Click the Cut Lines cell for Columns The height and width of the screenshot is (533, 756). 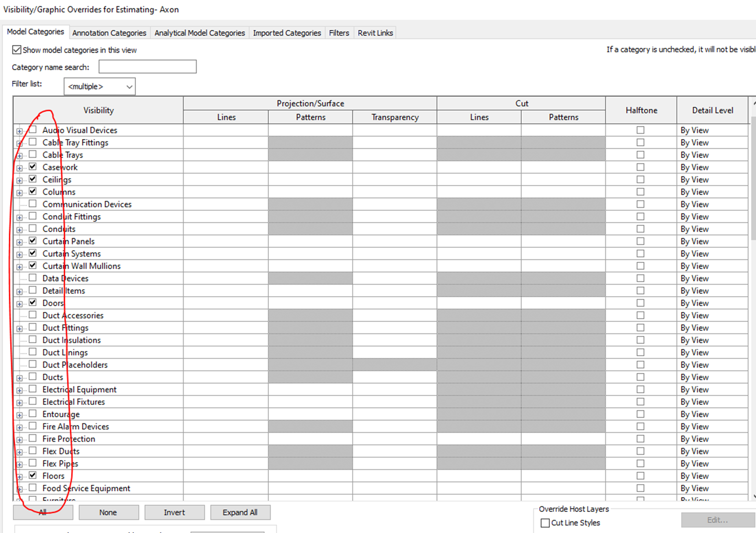(479, 192)
